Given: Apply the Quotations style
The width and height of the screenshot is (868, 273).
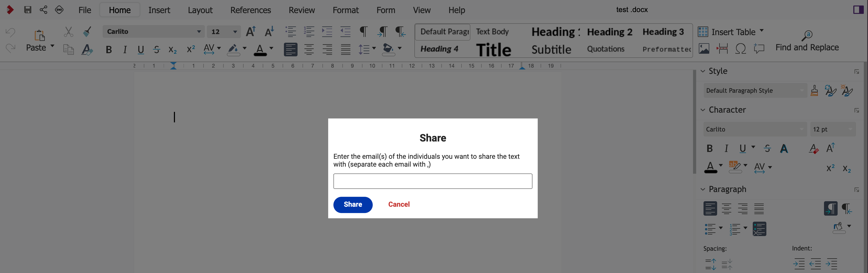Looking at the screenshot, I should pyautogui.click(x=606, y=49).
